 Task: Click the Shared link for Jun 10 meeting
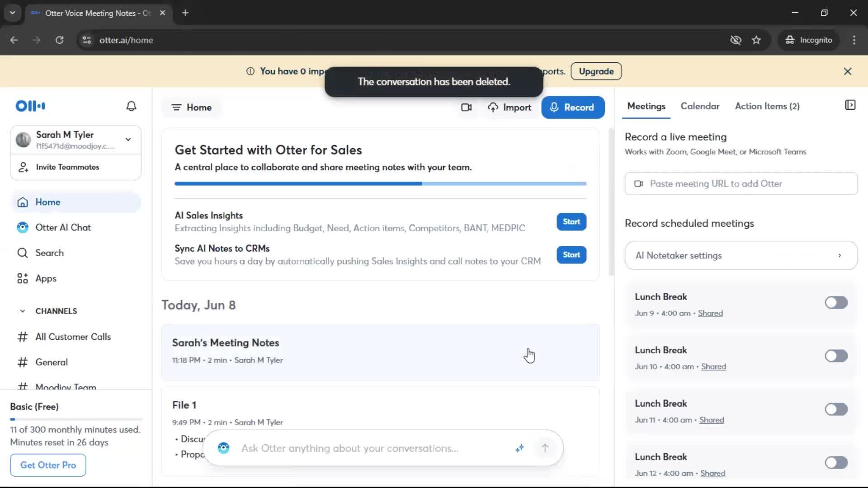[x=713, y=366]
